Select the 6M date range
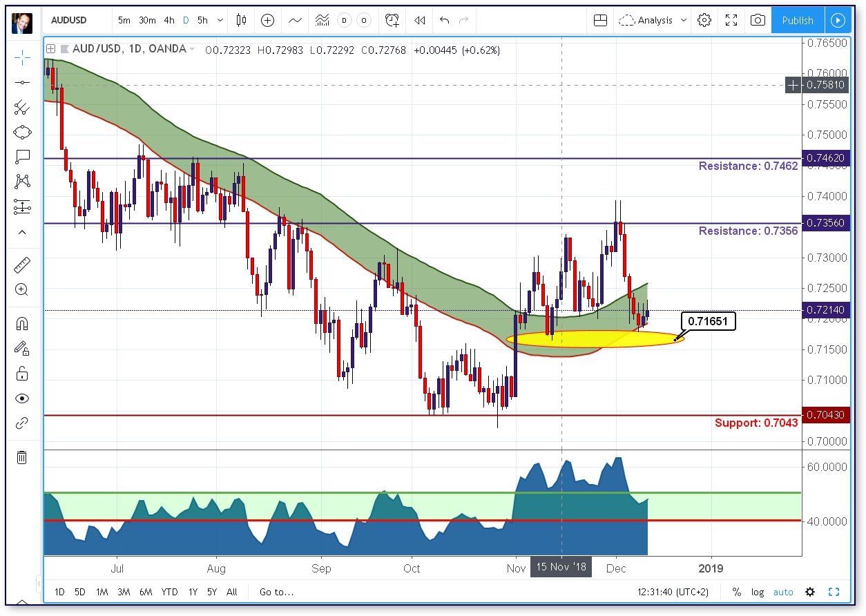866x616 pixels. click(146, 592)
